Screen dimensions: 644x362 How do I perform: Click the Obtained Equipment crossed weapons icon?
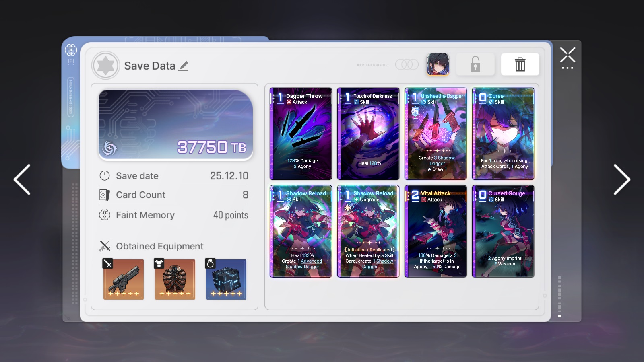click(105, 246)
